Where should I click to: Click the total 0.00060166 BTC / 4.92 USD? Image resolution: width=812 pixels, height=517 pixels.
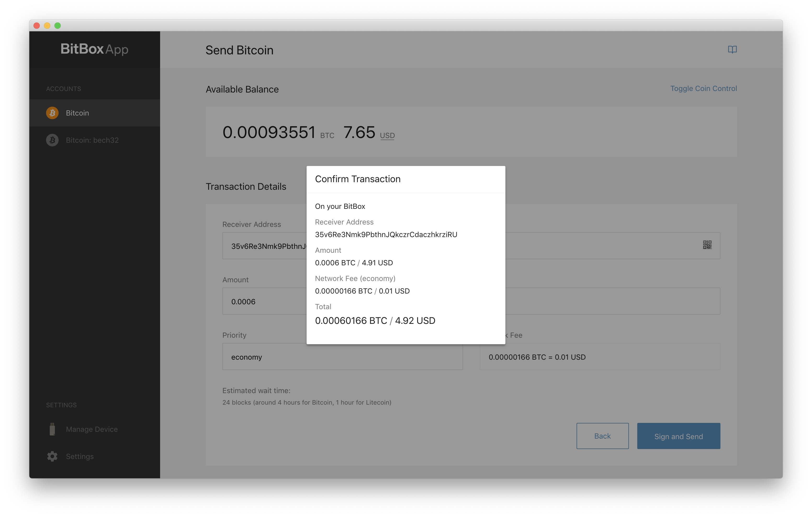[x=375, y=320]
